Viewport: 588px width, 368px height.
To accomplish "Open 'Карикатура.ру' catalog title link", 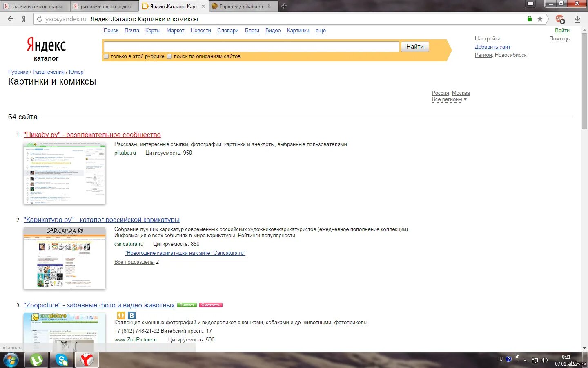I will tap(102, 220).
